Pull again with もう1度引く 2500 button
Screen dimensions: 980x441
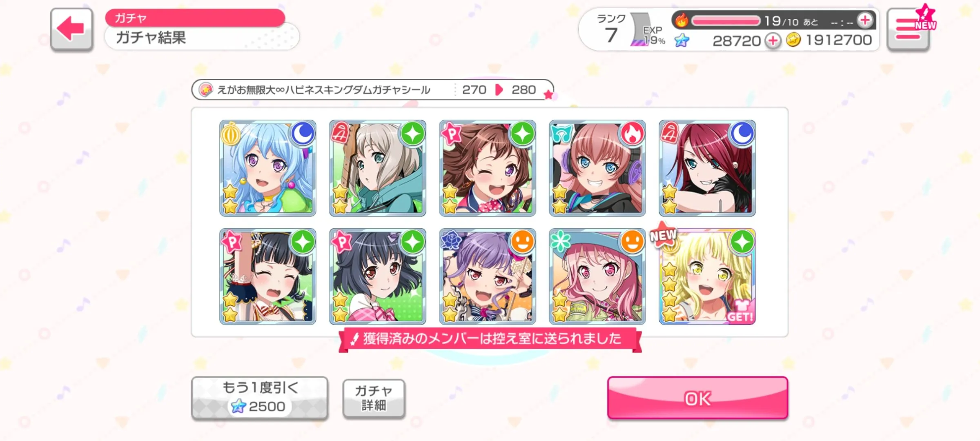(x=260, y=398)
